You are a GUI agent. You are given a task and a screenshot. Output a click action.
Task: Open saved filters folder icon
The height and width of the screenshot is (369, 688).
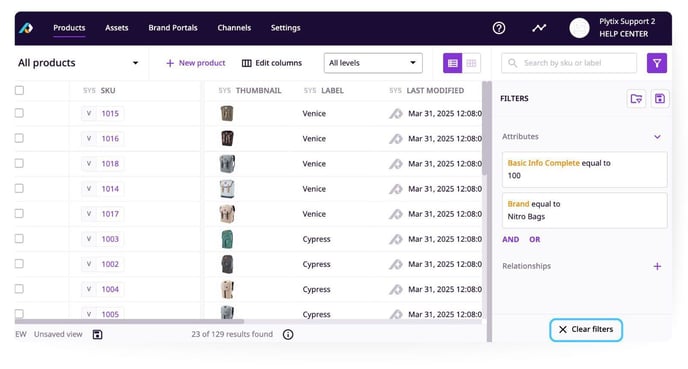pos(636,99)
